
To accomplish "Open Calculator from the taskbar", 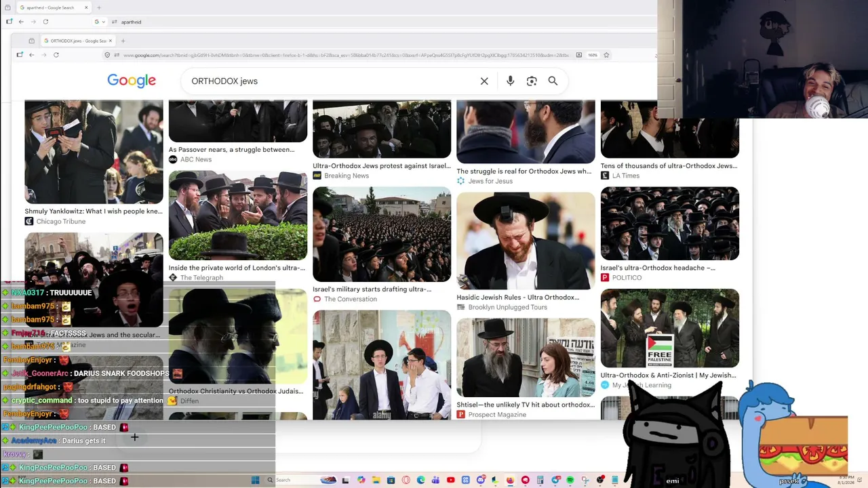I will click(x=540, y=481).
